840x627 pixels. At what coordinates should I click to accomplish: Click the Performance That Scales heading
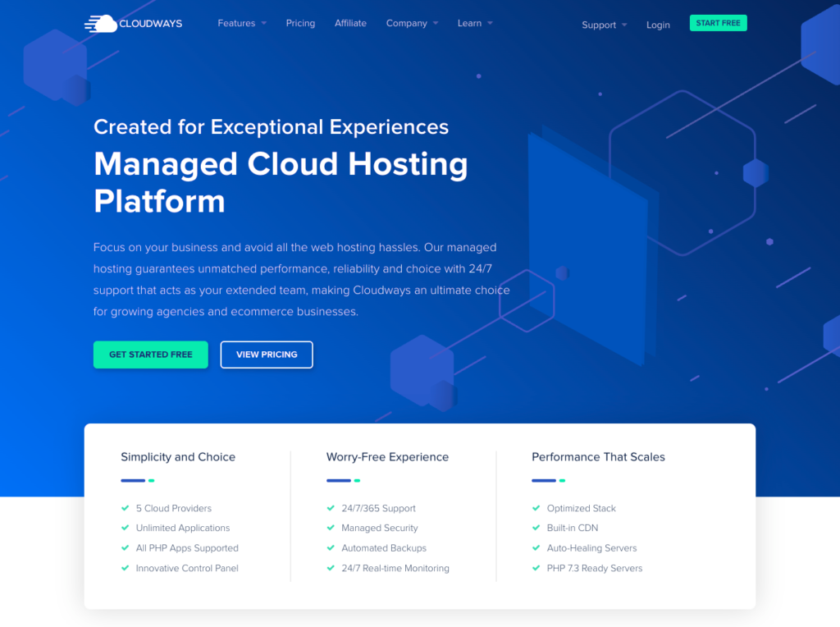(598, 456)
